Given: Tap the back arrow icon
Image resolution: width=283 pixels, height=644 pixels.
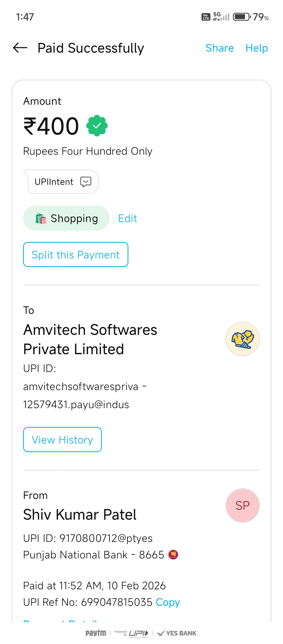Looking at the screenshot, I should (20, 48).
